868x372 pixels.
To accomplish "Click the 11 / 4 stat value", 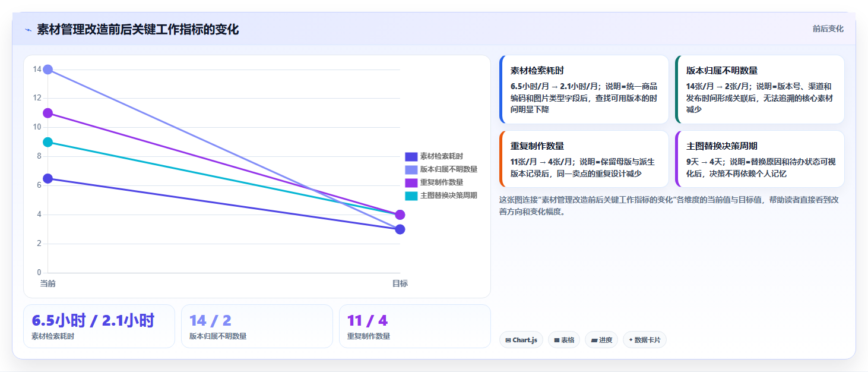I will tap(368, 321).
